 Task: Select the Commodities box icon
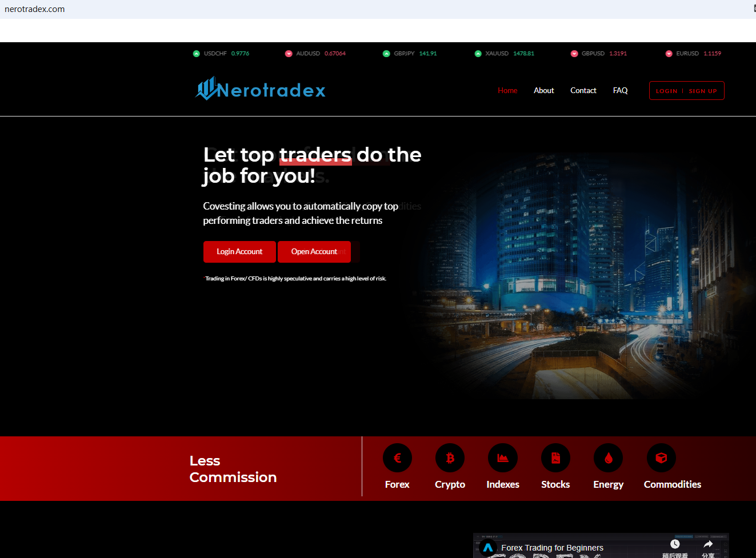tap(661, 458)
